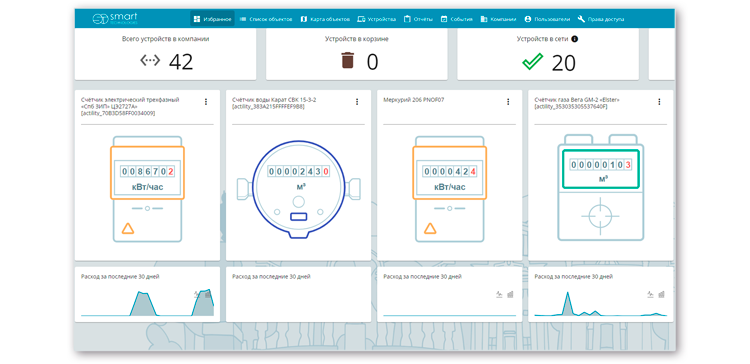
Task: Click the 0086702 кВт/час meter reading
Action: point(147,171)
